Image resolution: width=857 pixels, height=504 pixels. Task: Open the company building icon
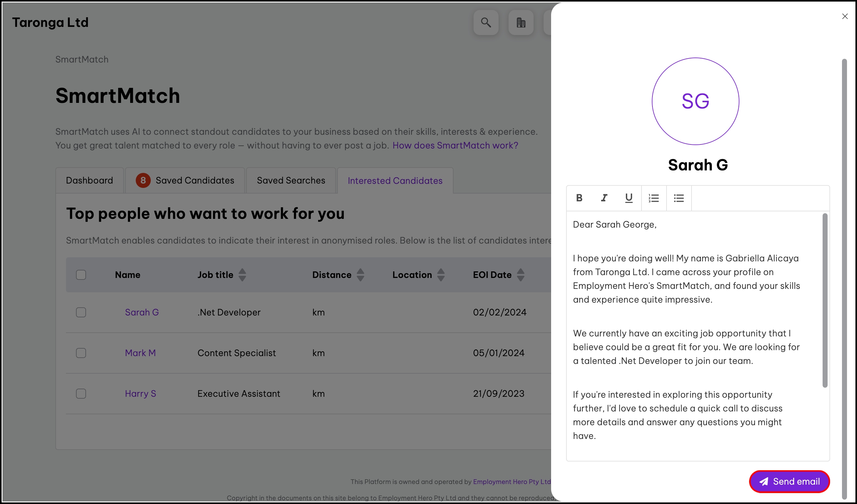521,23
